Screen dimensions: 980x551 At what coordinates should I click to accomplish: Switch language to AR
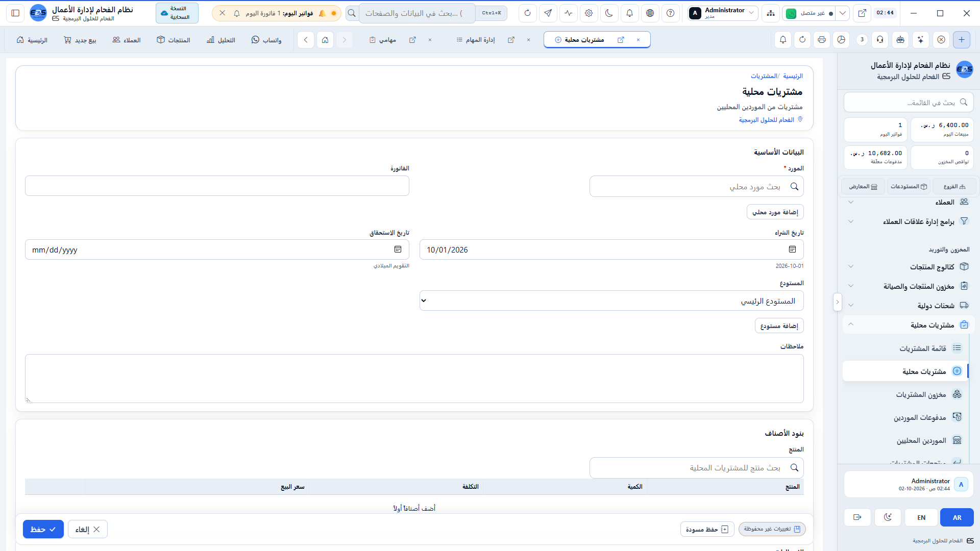[x=957, y=517]
